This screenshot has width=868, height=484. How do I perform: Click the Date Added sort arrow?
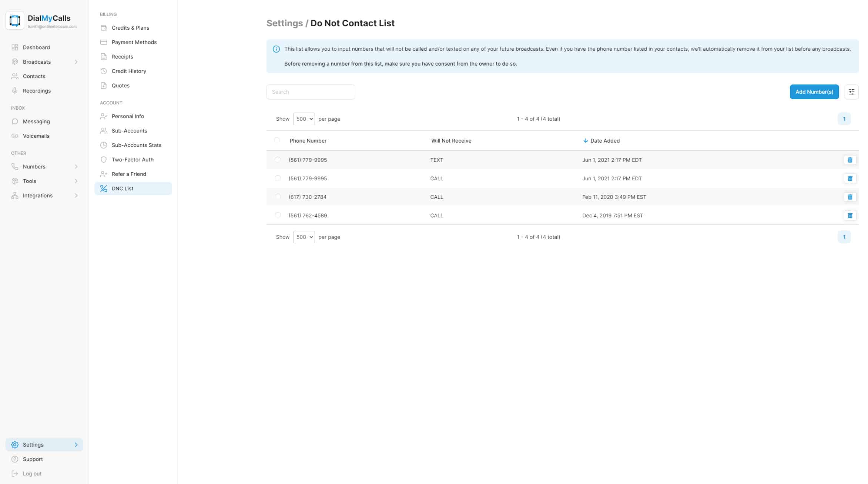[x=585, y=141]
